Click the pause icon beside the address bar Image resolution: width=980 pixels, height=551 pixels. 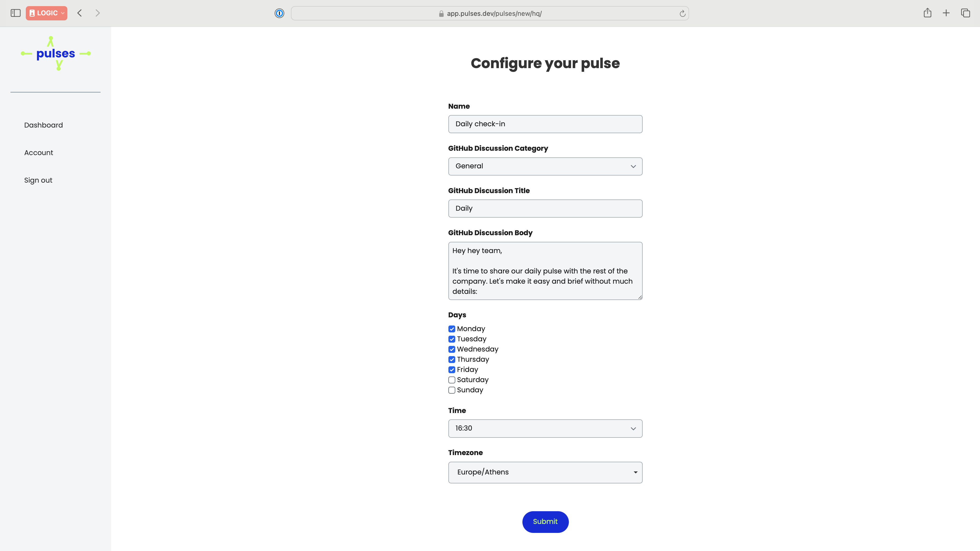pyautogui.click(x=280, y=13)
